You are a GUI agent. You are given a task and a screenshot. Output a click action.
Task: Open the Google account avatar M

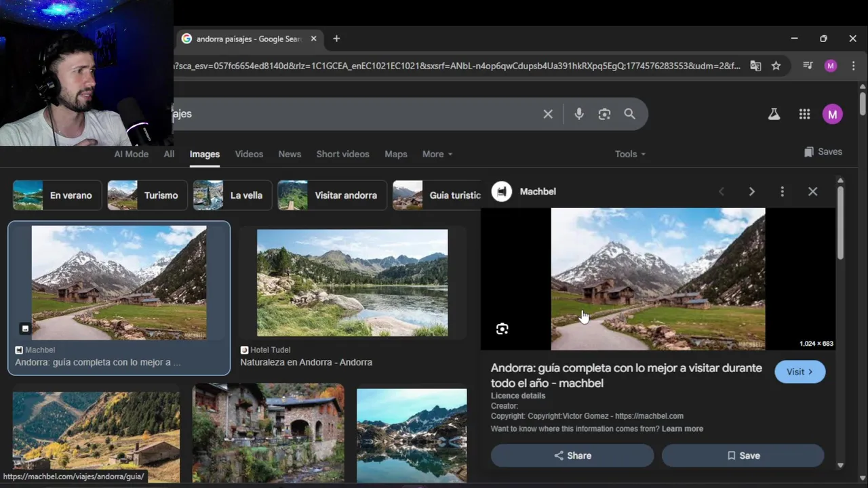pos(833,114)
